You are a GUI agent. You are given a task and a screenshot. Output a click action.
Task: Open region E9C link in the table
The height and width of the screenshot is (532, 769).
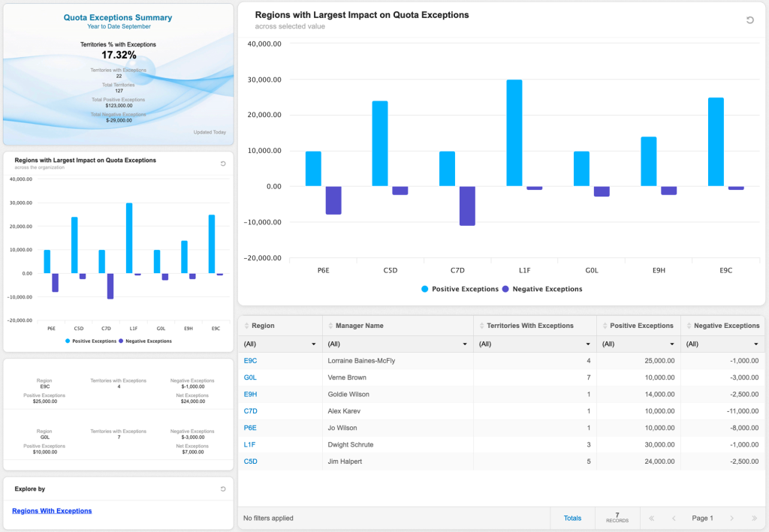click(x=250, y=361)
